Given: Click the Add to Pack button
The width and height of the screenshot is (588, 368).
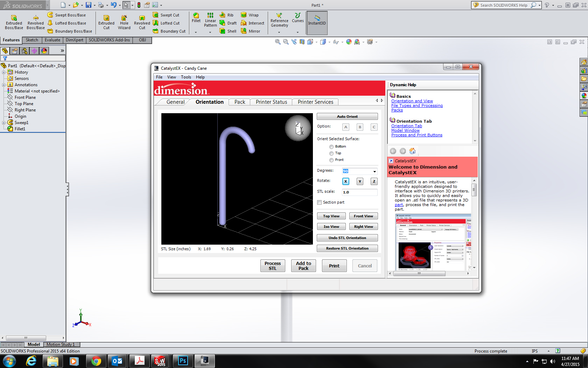Looking at the screenshot, I should point(303,266).
